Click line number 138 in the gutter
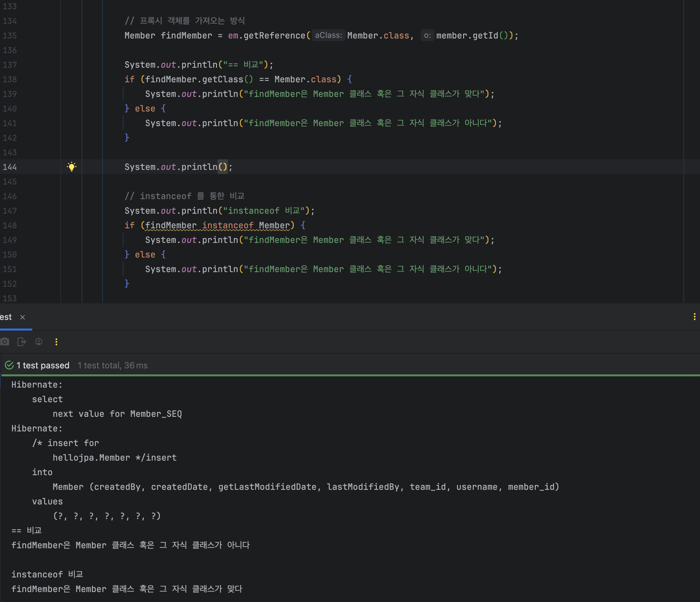This screenshot has height=602, width=700. click(x=10, y=79)
